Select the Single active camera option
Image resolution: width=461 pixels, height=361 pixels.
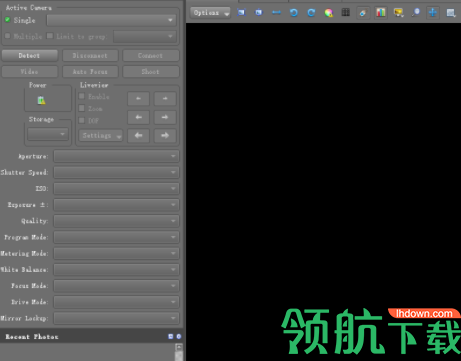click(x=7, y=20)
